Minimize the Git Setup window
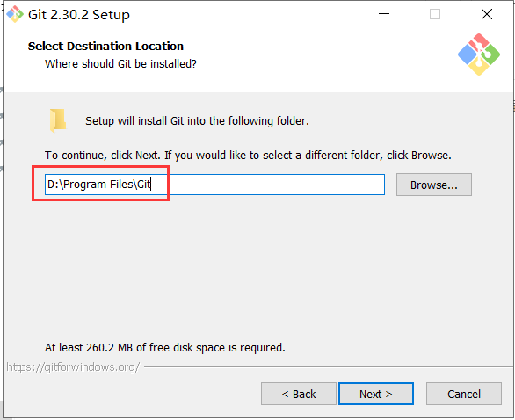Image resolution: width=515 pixels, height=420 pixels. [384, 14]
